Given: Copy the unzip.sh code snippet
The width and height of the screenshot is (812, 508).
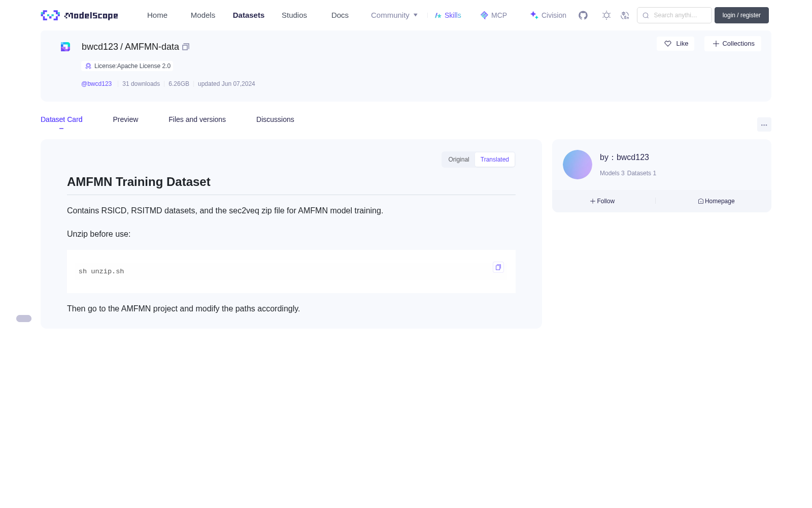Looking at the screenshot, I should click(498, 267).
